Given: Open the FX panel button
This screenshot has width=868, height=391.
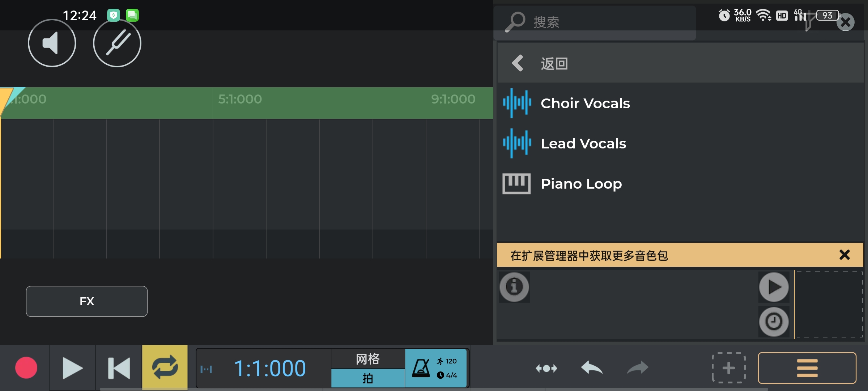Looking at the screenshot, I should pyautogui.click(x=87, y=301).
